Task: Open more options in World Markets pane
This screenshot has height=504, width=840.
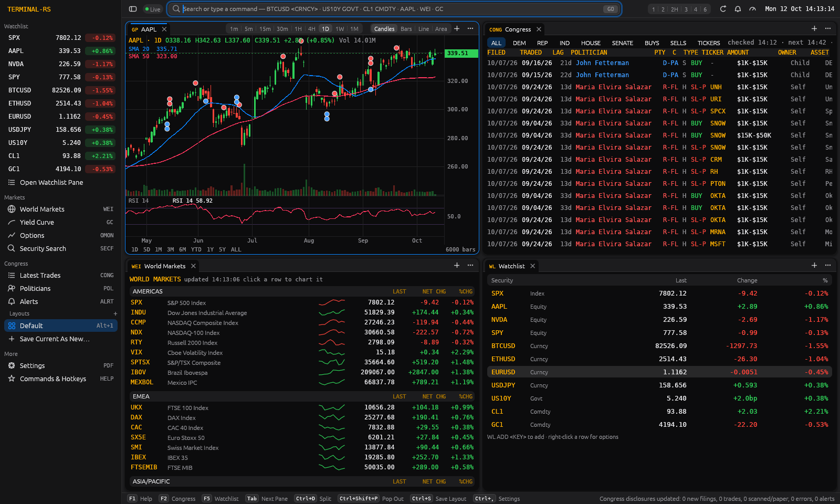Action: point(470,266)
